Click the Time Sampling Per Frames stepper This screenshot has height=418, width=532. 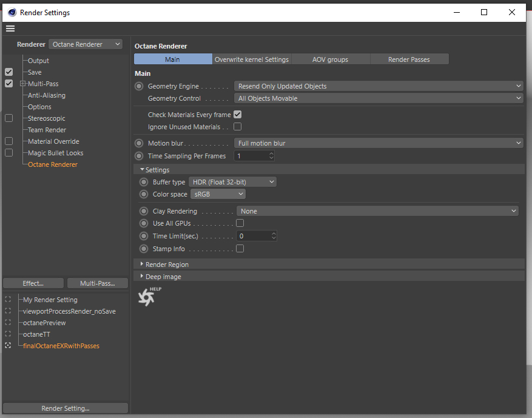pos(271,156)
